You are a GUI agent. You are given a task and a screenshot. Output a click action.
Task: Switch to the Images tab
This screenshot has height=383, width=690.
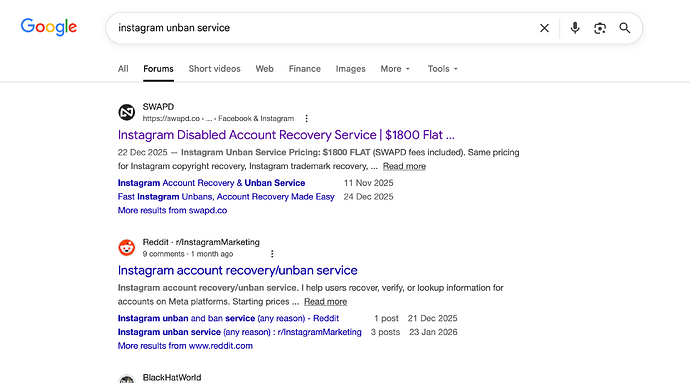coord(350,69)
